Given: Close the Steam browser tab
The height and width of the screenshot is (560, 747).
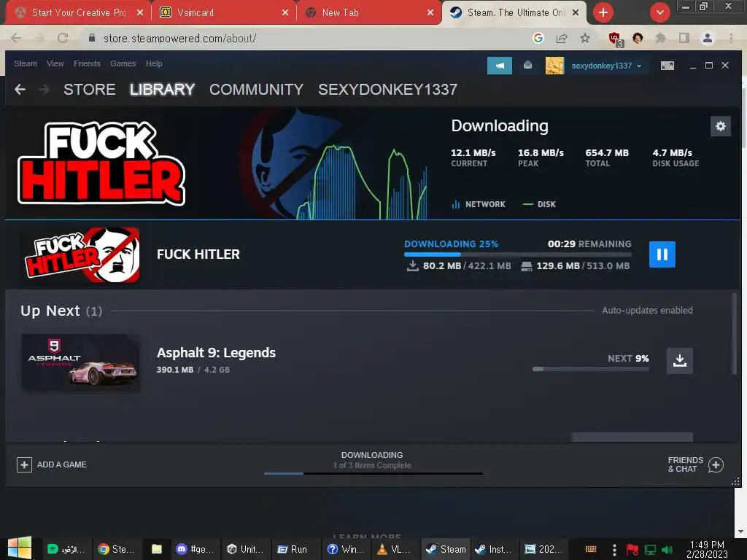Looking at the screenshot, I should (x=576, y=12).
